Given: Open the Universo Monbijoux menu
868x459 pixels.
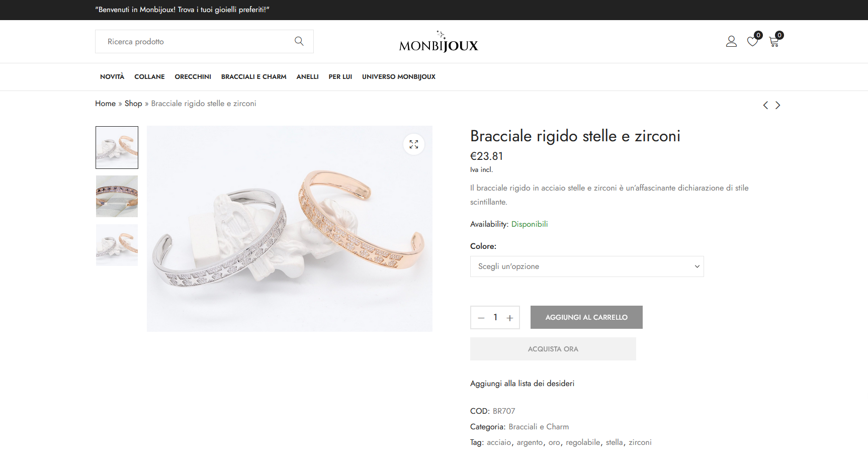Looking at the screenshot, I should pos(398,77).
